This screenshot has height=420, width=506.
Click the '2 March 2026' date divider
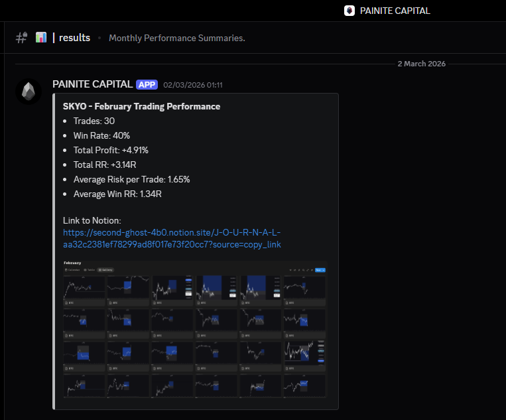[422, 64]
